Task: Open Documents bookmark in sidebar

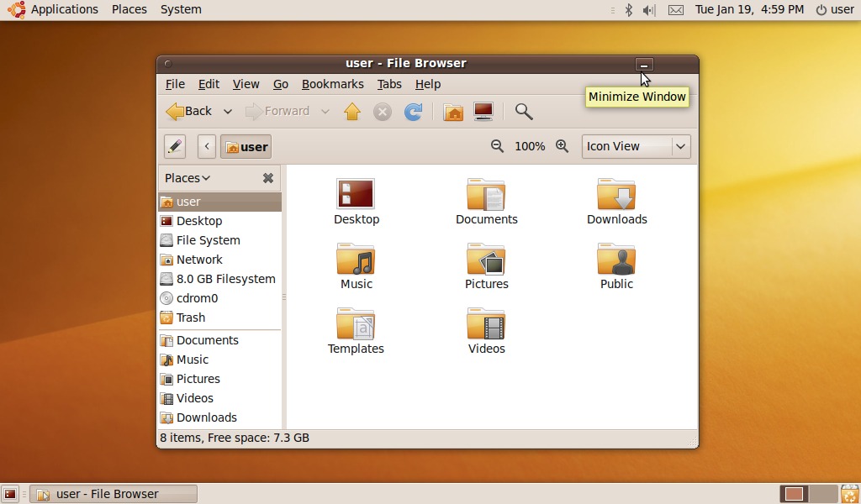Action: click(x=219, y=340)
